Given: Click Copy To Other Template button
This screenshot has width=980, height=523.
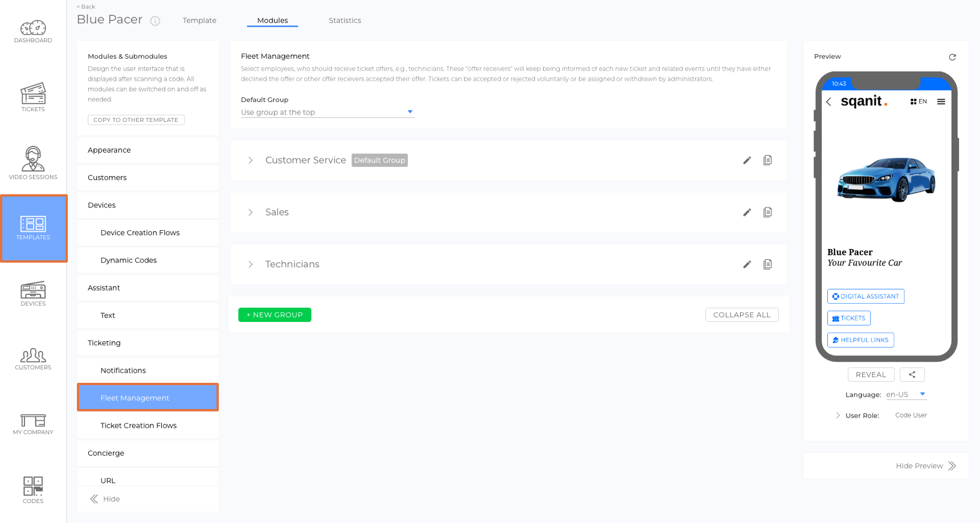Looking at the screenshot, I should click(x=136, y=120).
